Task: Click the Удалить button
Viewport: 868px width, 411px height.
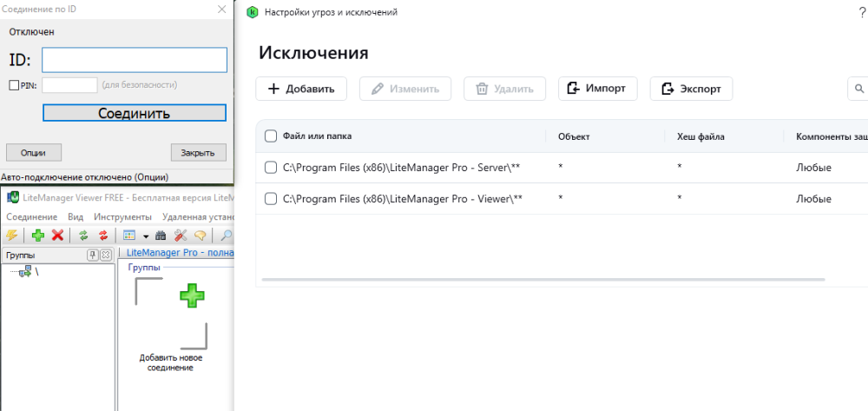Action: (505, 89)
